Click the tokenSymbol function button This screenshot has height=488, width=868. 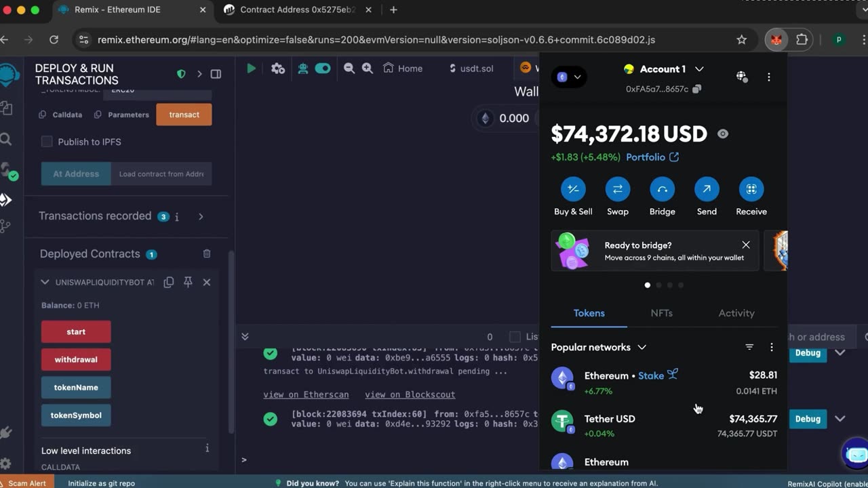pos(76,415)
